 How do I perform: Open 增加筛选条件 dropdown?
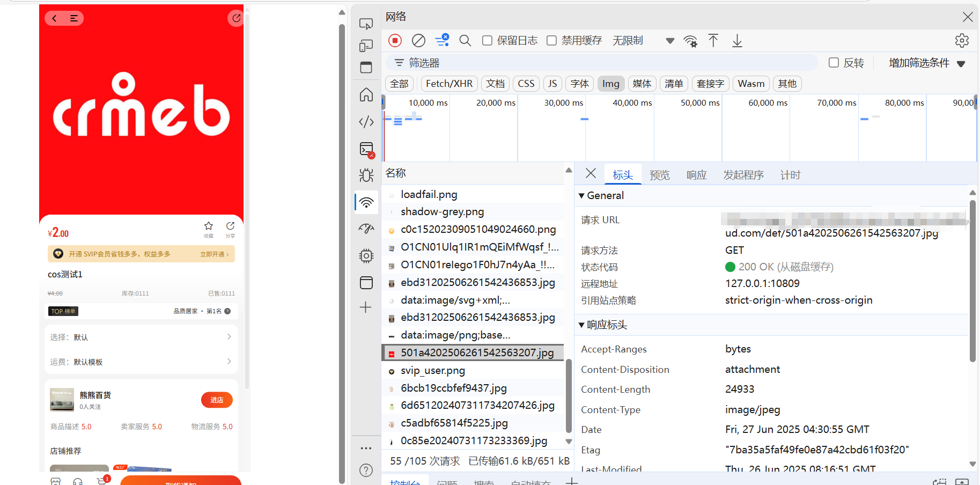click(x=927, y=63)
